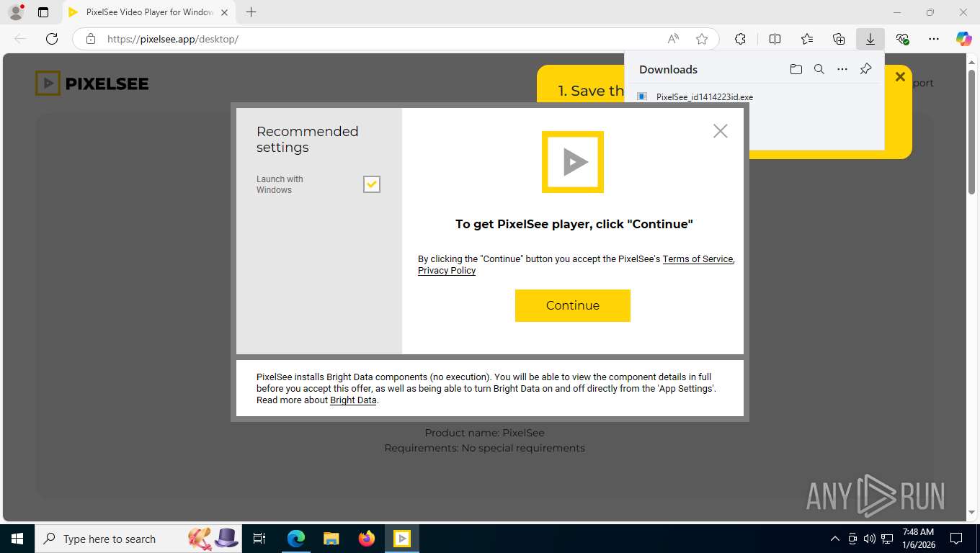Click the taskbar search box
The height and width of the screenshot is (553, 980).
tap(137, 539)
